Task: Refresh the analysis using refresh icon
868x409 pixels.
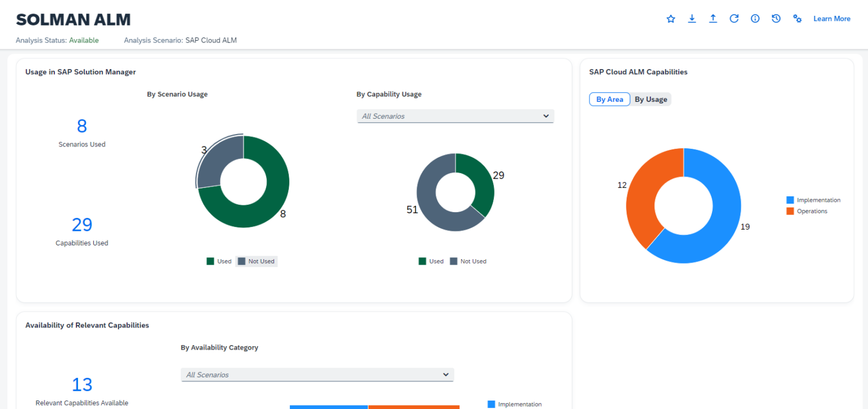Action: [734, 19]
